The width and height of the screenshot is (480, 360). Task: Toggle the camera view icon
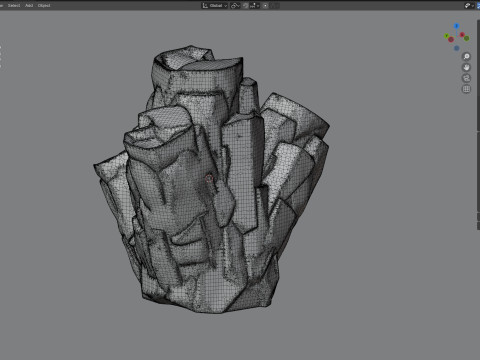[466, 78]
